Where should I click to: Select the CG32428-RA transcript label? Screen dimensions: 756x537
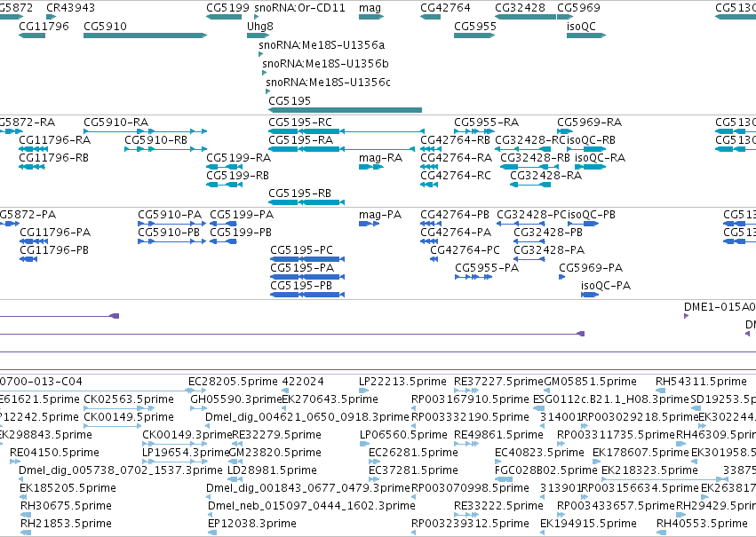point(545,176)
